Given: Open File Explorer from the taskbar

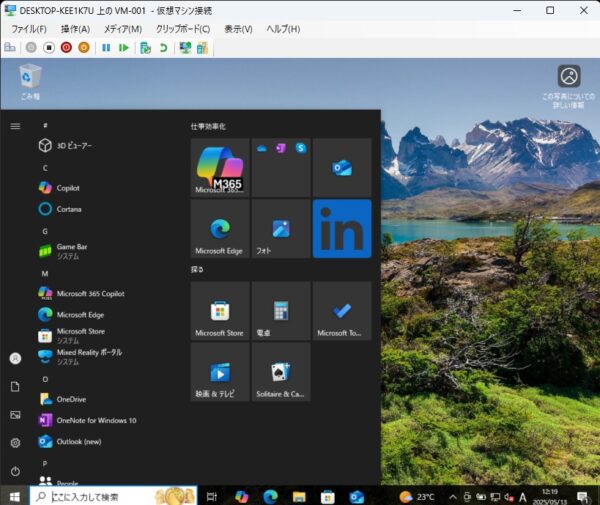Looking at the screenshot, I should click(299, 497).
